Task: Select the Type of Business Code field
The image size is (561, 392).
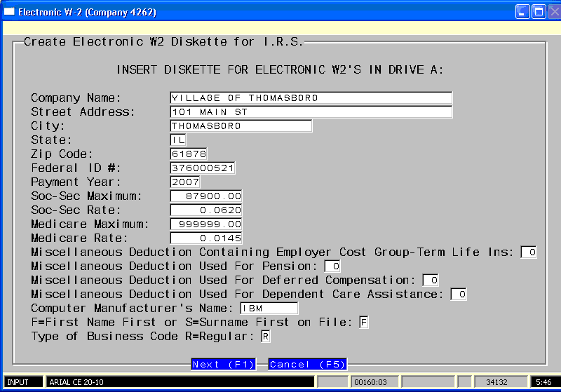Action: [x=265, y=337]
